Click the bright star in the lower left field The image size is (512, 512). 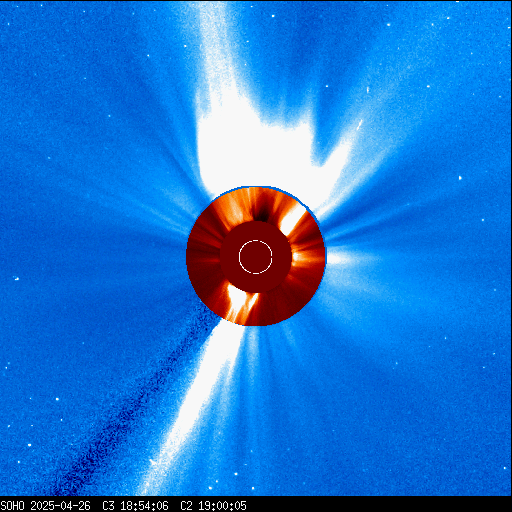pyautogui.click(x=57, y=399)
